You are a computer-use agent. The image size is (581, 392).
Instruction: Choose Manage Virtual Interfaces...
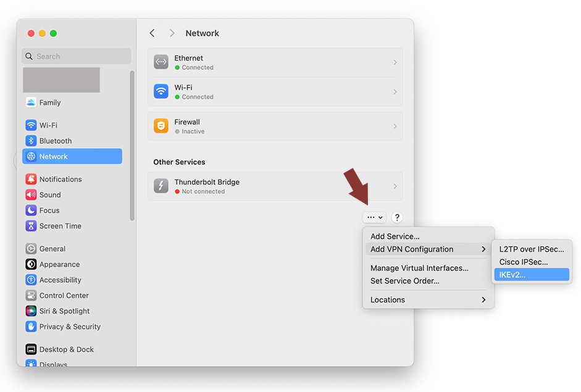coord(428,268)
